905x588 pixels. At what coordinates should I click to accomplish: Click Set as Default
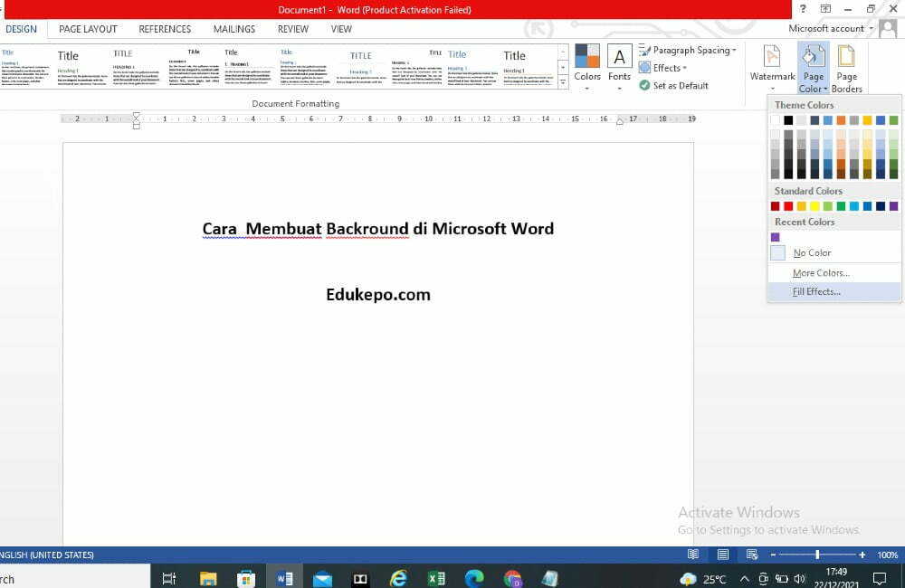(x=678, y=84)
